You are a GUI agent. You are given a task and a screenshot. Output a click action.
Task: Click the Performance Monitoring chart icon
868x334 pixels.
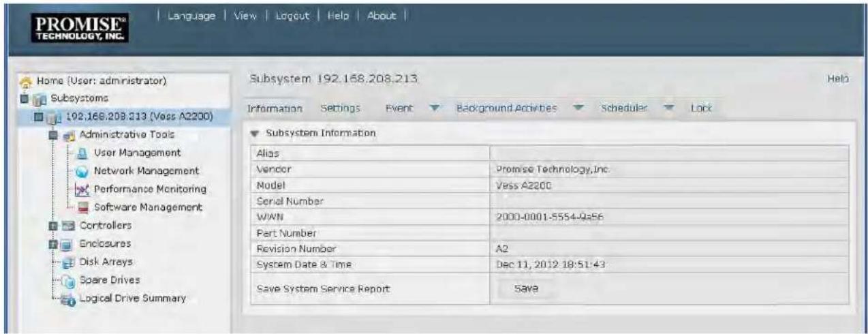[81, 189]
